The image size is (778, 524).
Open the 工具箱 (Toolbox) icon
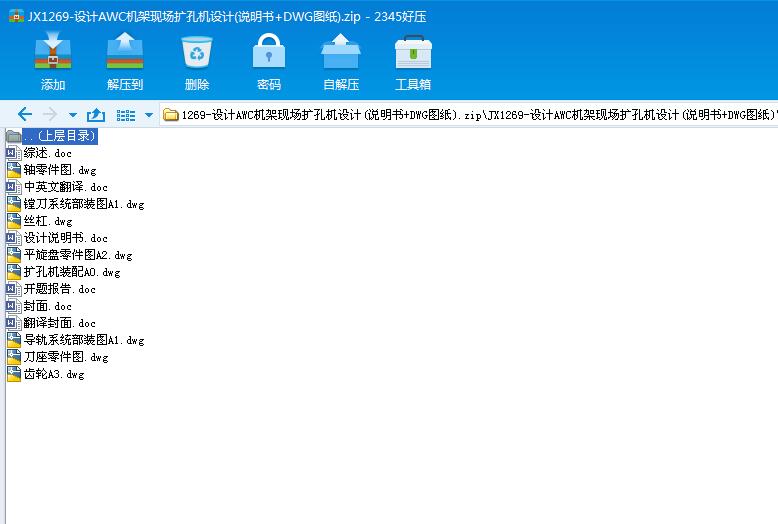(413, 52)
